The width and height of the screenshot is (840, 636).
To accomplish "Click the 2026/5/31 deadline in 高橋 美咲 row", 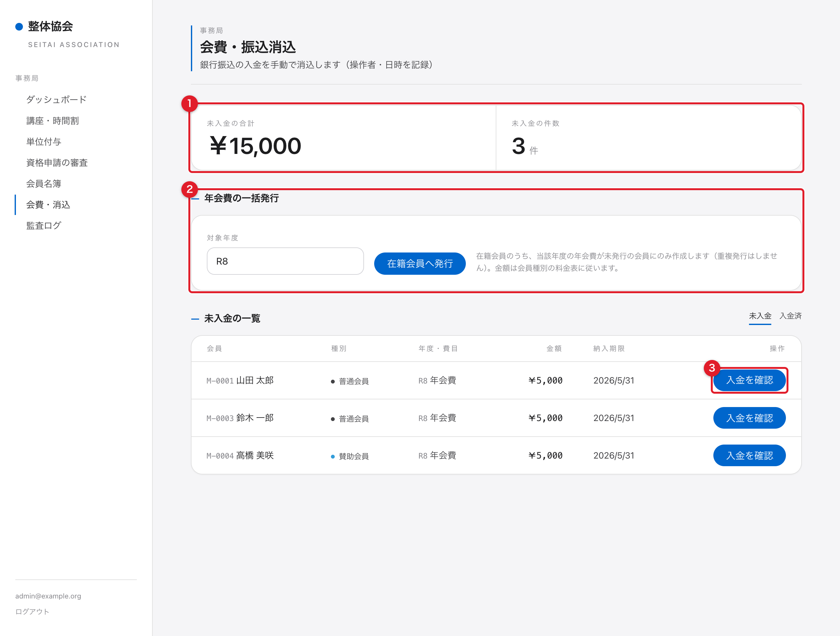I will (x=614, y=455).
